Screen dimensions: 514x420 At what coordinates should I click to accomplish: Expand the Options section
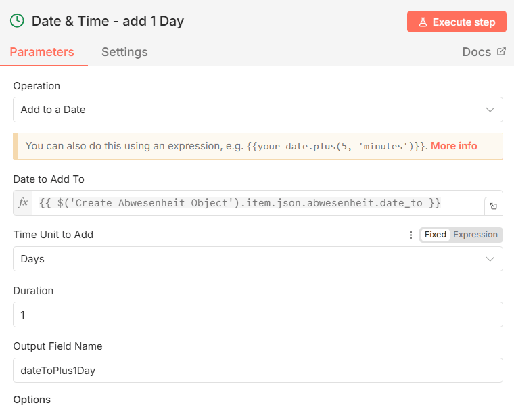[x=32, y=400]
